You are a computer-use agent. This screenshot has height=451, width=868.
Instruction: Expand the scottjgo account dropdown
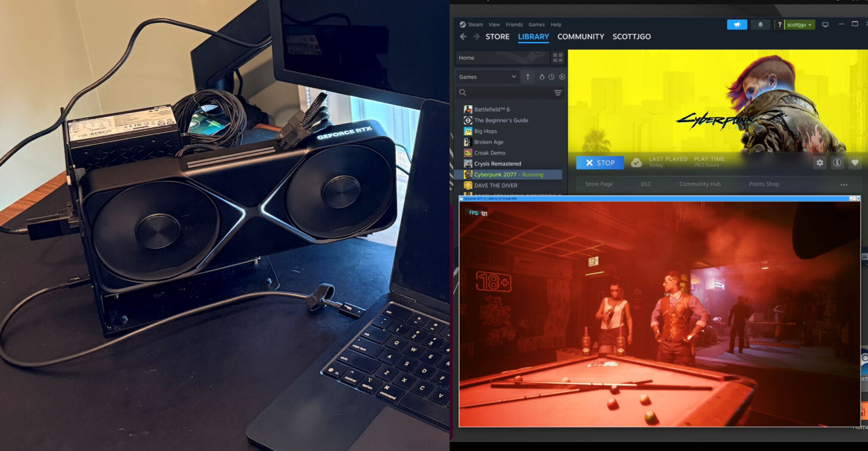click(799, 25)
